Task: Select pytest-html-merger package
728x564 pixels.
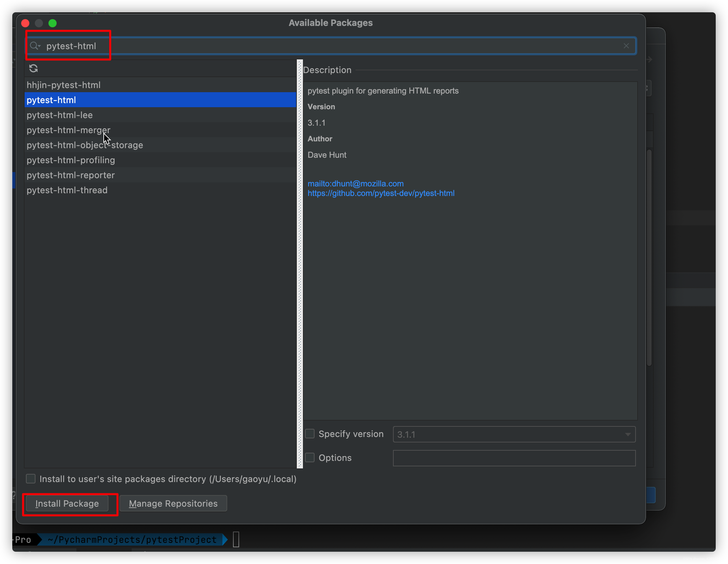Action: (x=160, y=130)
